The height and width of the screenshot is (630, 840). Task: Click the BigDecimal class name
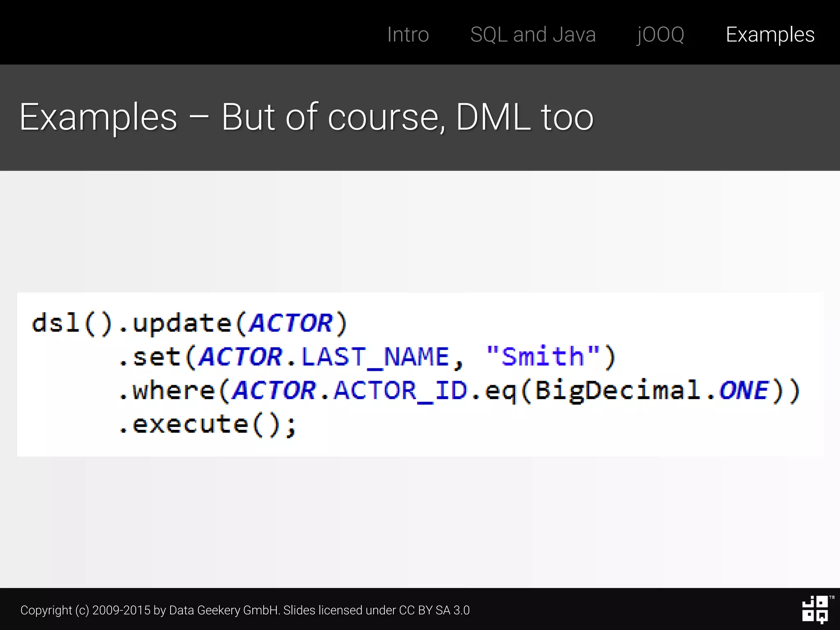pyautogui.click(x=617, y=390)
